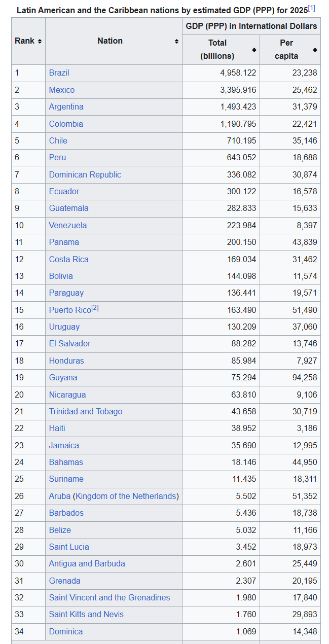This screenshot has height=644, width=329.
Task: Open the Dominica article link
Action: click(x=66, y=631)
